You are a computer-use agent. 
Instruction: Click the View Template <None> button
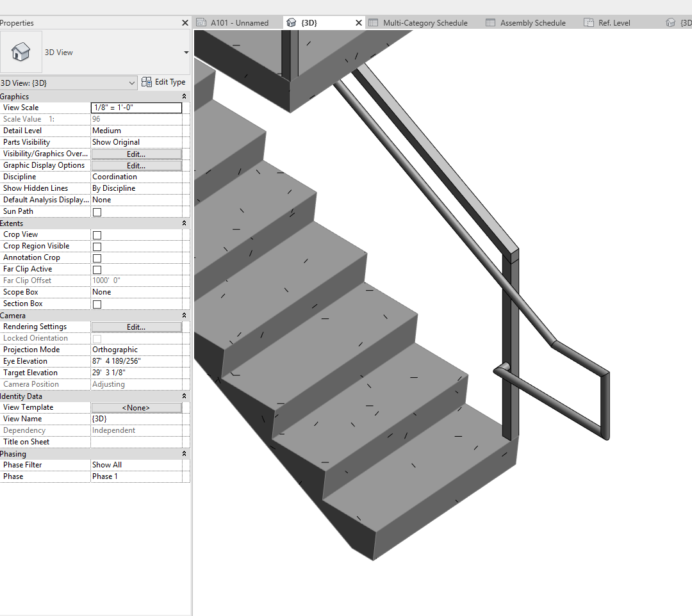tap(136, 407)
